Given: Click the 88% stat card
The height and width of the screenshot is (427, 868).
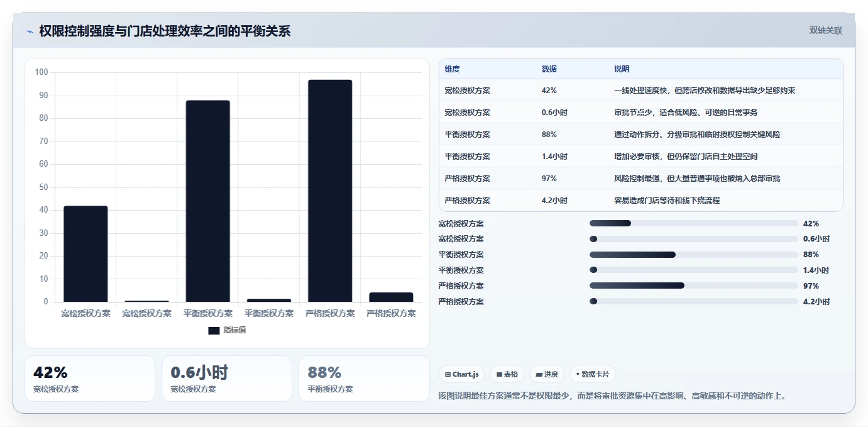Looking at the screenshot, I should click(x=364, y=379).
